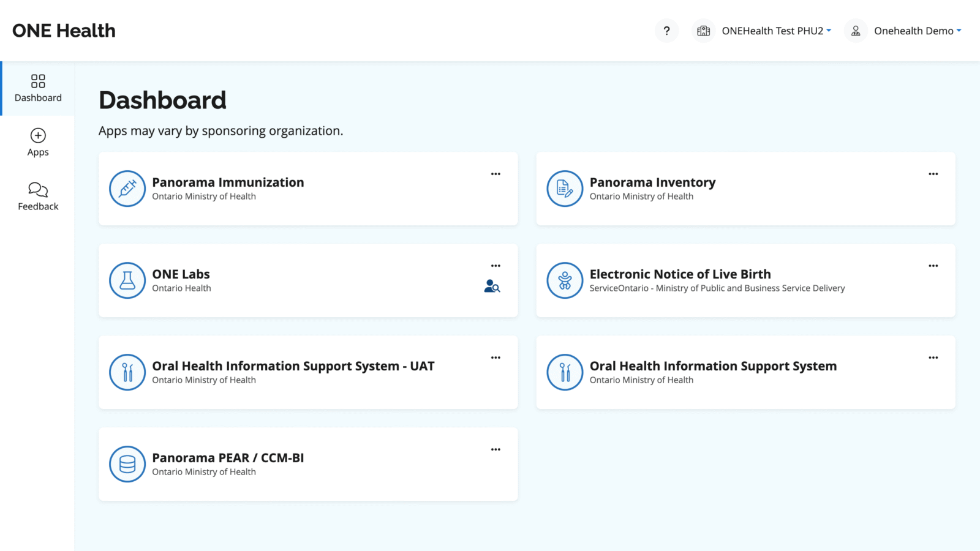This screenshot has width=980, height=551.
Task: Click 'Ontario Health' subtitle under ONE Labs
Action: tap(181, 288)
